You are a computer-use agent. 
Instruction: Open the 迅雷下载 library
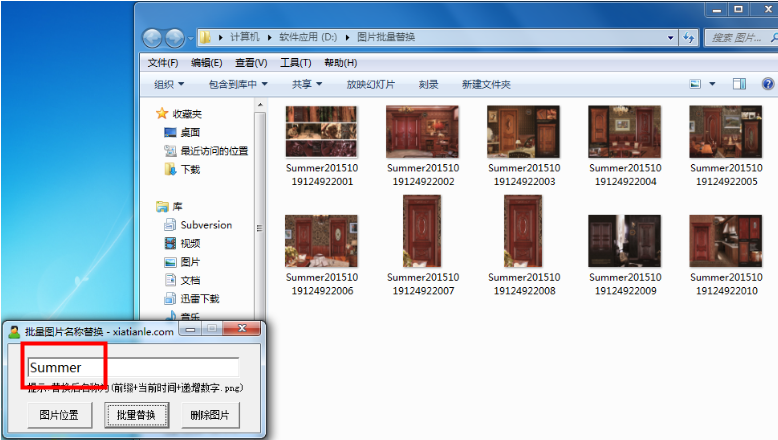coord(192,299)
